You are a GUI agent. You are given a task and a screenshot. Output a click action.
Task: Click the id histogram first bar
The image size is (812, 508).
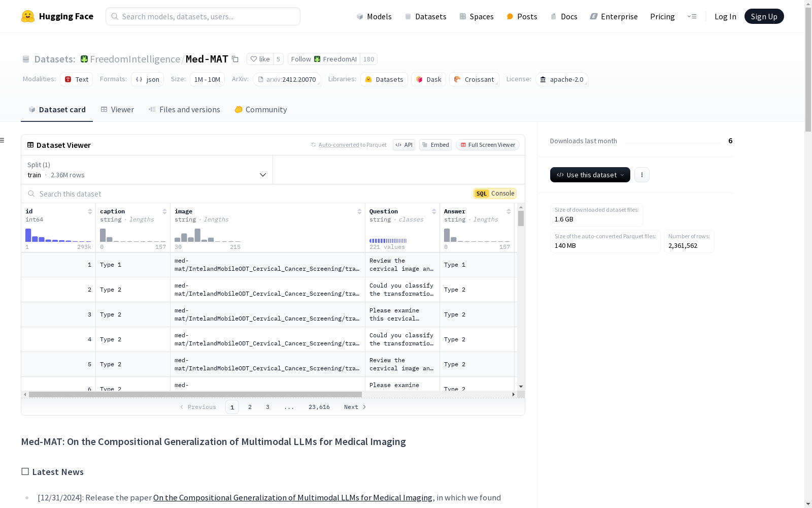coord(28,235)
